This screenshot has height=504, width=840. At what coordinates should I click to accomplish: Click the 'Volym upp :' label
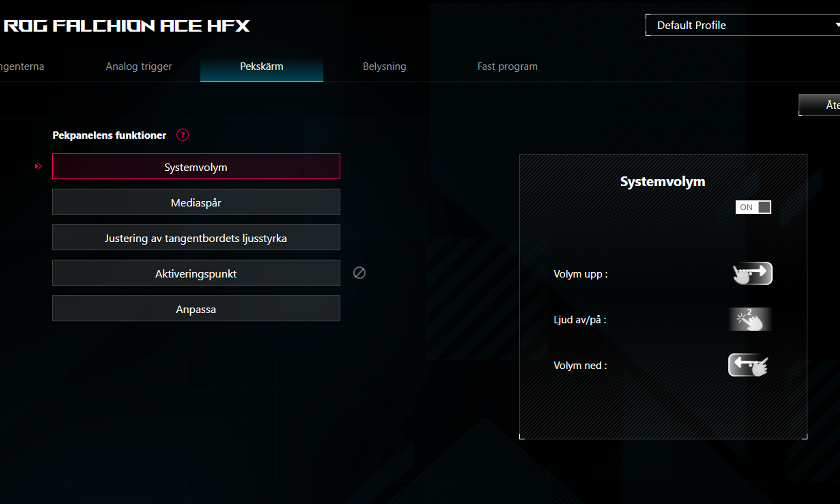[x=581, y=274]
